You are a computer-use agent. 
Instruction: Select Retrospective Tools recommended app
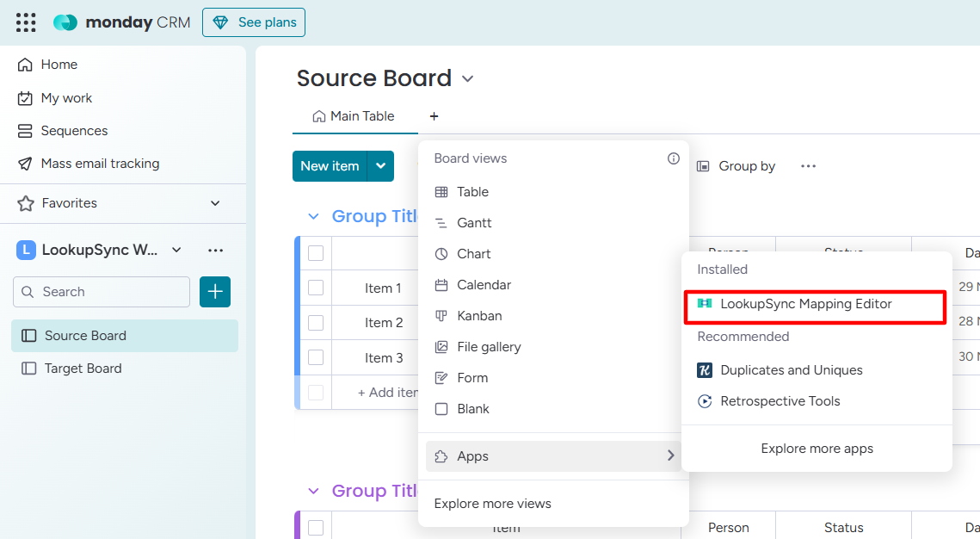817,401
